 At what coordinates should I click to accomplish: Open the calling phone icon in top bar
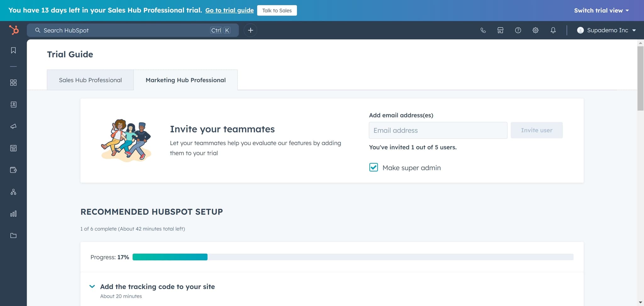[x=483, y=30]
